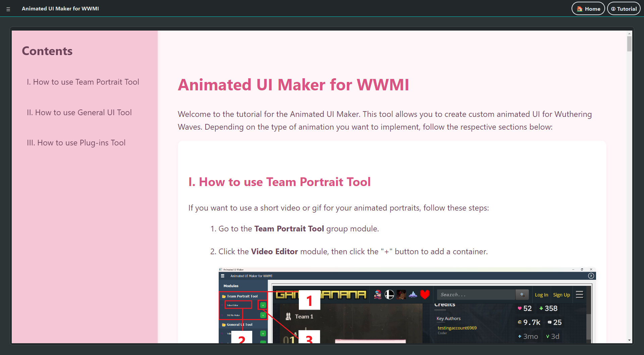Click the Search input field

476,295
